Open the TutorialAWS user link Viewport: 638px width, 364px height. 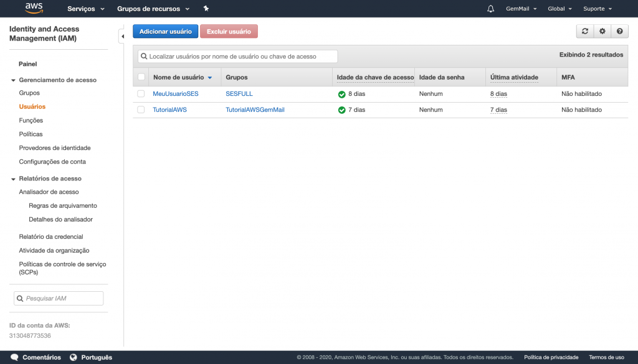[169, 110]
